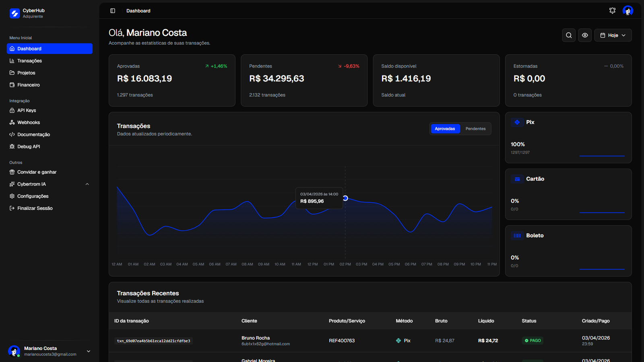
Task: Toggle values visibility eye icon
Action: pos(585,35)
